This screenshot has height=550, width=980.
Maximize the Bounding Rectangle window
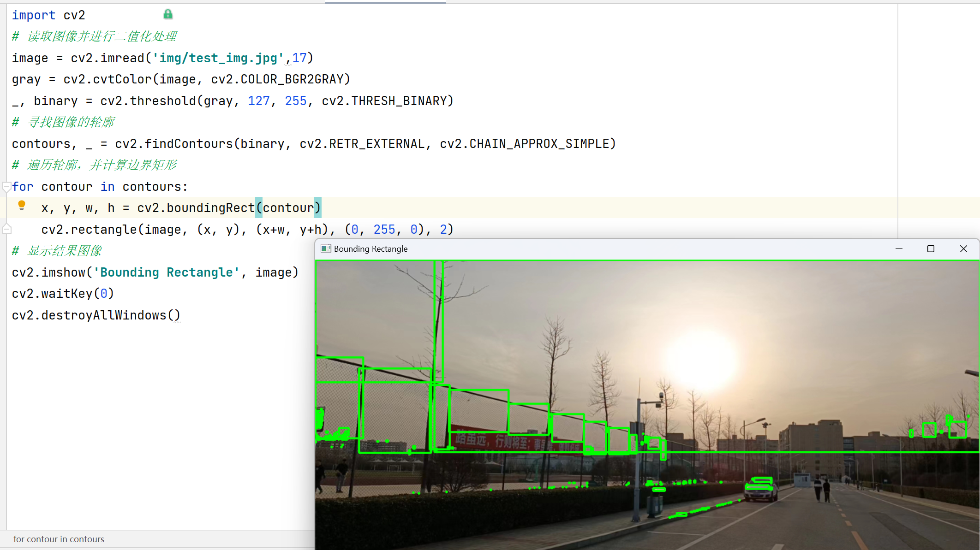click(931, 249)
